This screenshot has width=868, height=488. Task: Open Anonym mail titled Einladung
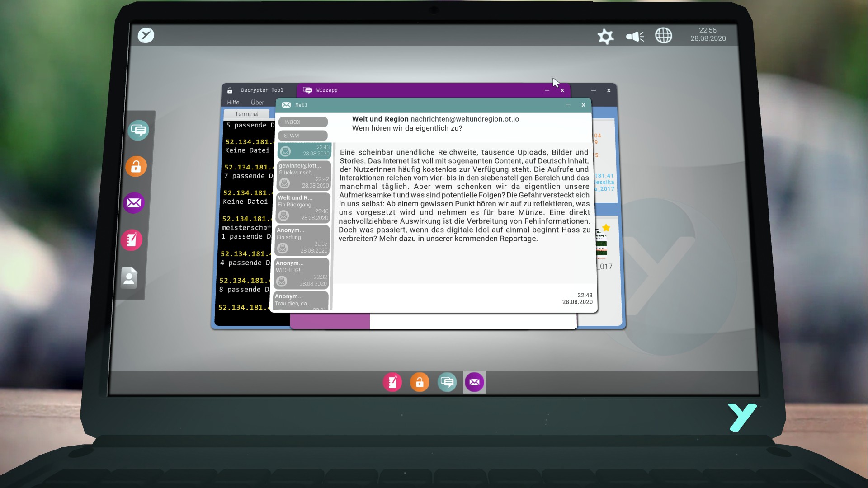point(302,240)
